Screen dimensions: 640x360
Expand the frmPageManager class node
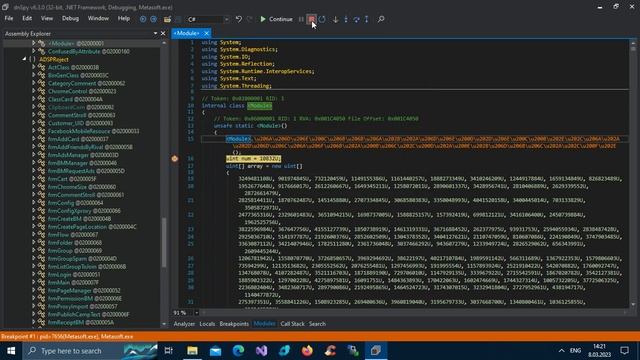pyautogui.click(x=34, y=291)
